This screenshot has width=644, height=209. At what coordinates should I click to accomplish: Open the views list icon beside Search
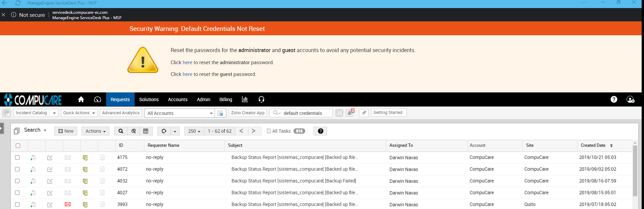coord(16,131)
